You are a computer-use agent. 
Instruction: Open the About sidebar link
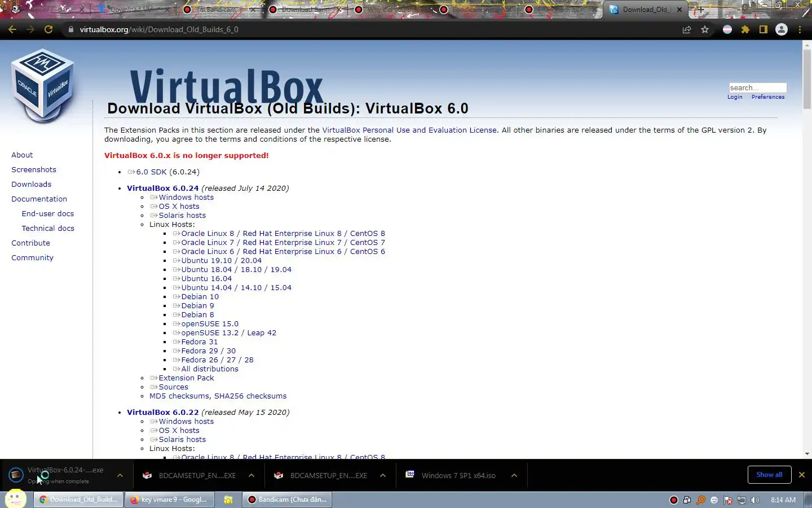(22, 155)
